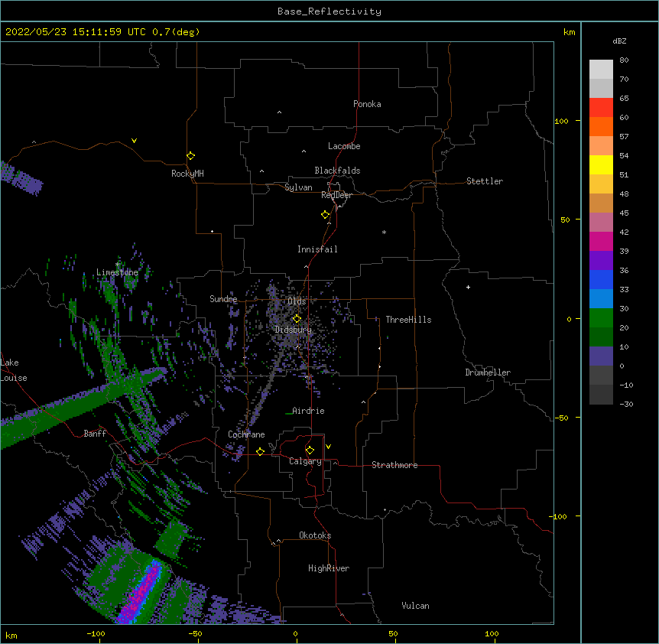Pick the purple 39-36 dBZ legend swatch
Viewport: 659px width, 644px height.
[601, 261]
